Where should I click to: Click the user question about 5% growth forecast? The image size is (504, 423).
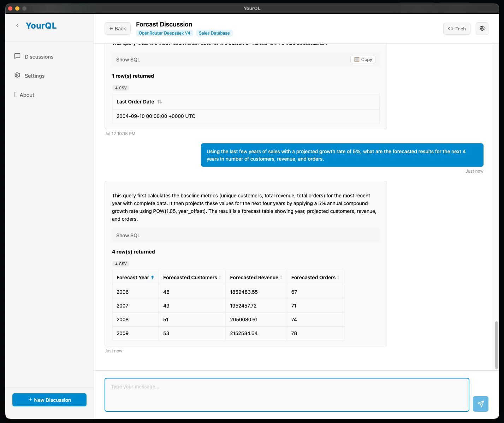342,155
